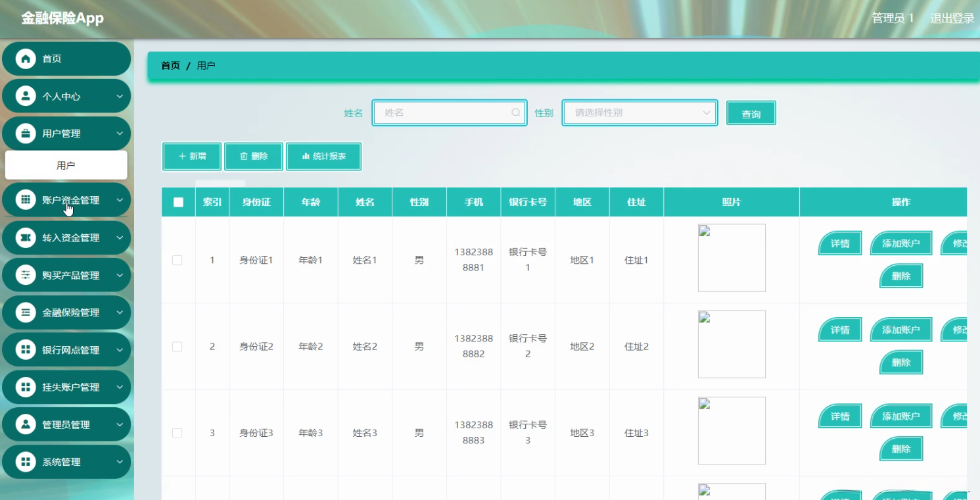Click the briefcase icon beside 用户管理
This screenshot has height=500, width=980.
(x=26, y=134)
